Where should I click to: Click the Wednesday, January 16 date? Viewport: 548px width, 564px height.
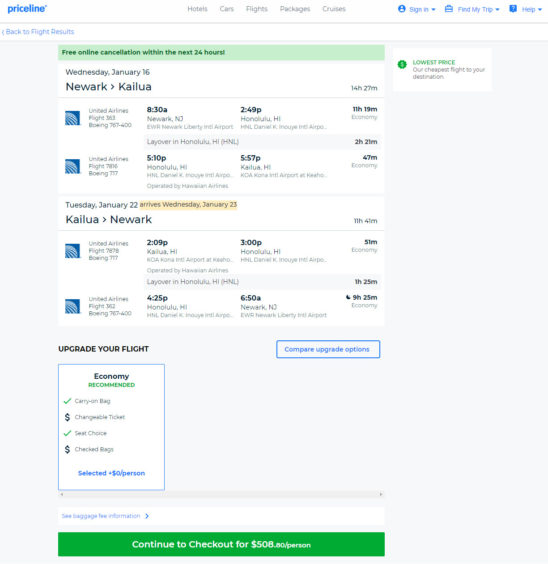coord(108,72)
